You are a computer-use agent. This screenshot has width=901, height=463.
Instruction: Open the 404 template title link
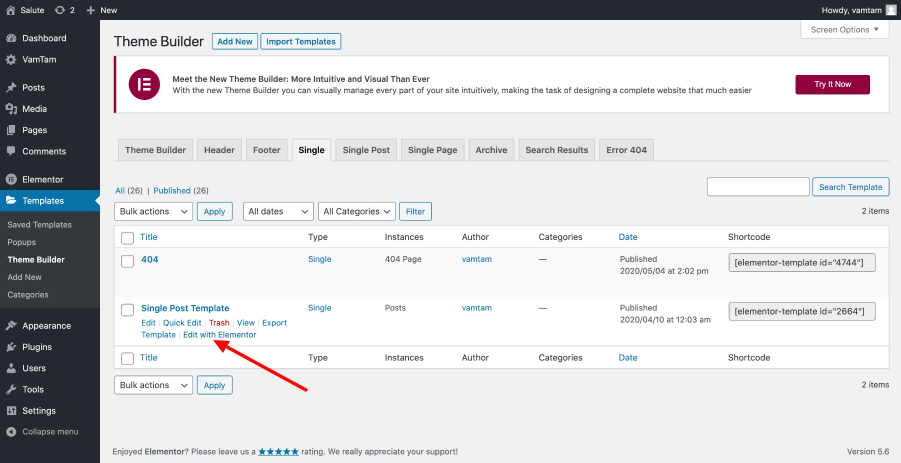click(149, 260)
